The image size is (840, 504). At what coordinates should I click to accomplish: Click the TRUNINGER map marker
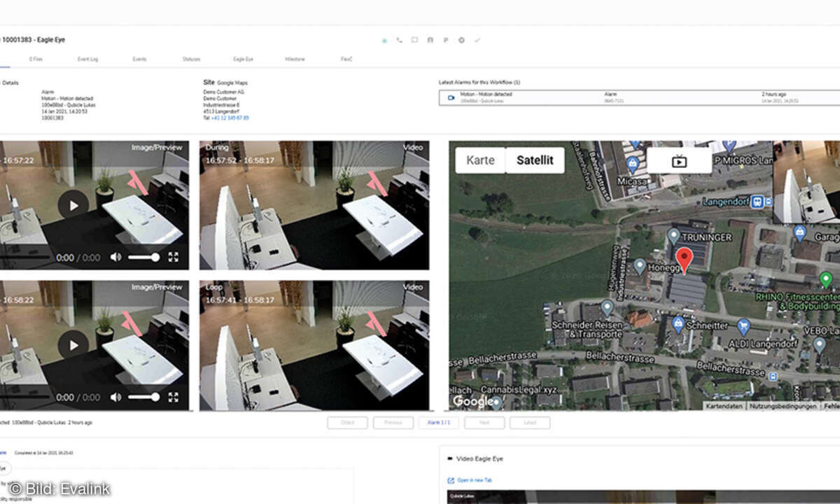[x=673, y=235]
